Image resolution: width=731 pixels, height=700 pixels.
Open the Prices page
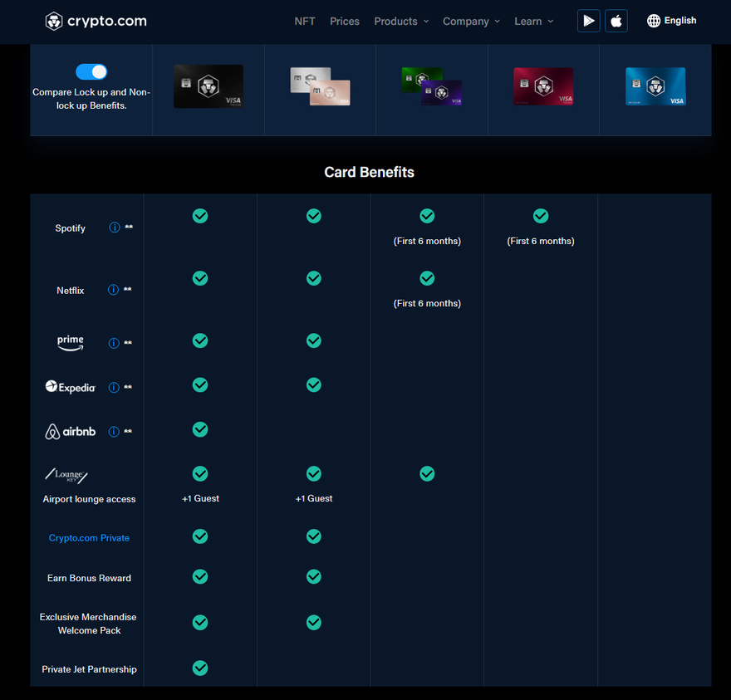pyautogui.click(x=345, y=21)
